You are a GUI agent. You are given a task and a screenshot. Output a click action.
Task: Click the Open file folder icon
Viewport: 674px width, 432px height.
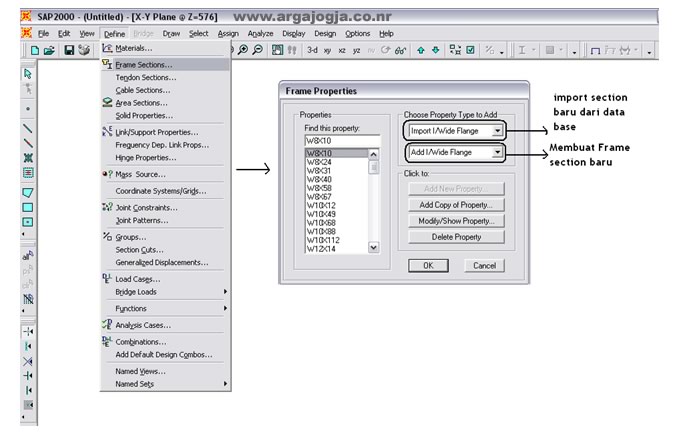[49, 50]
